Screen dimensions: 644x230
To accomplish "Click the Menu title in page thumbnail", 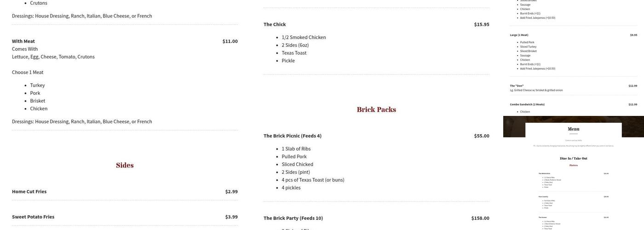I will (x=574, y=129).
